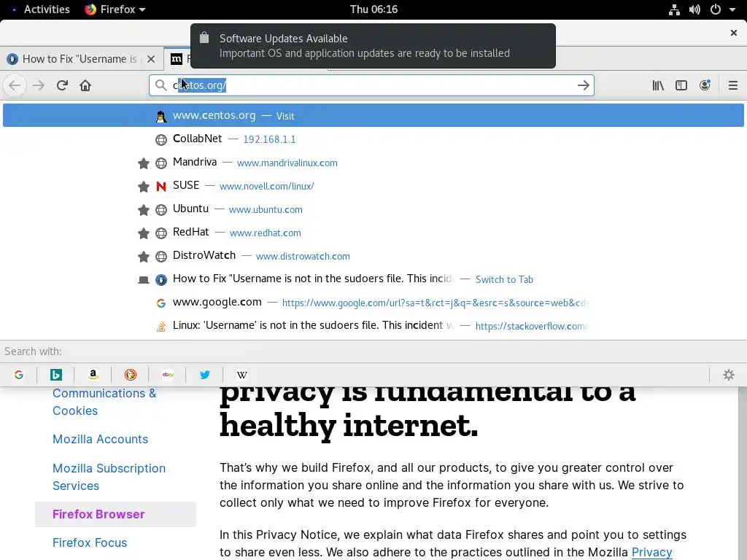Select the stackoverflow sudoers suggestion
The image size is (747, 560).
[373, 326]
